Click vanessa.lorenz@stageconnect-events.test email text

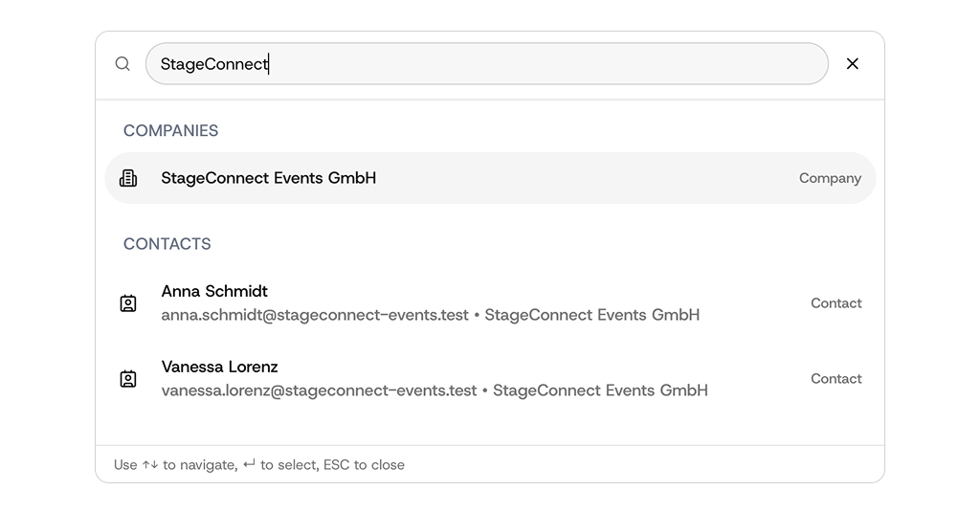point(319,390)
